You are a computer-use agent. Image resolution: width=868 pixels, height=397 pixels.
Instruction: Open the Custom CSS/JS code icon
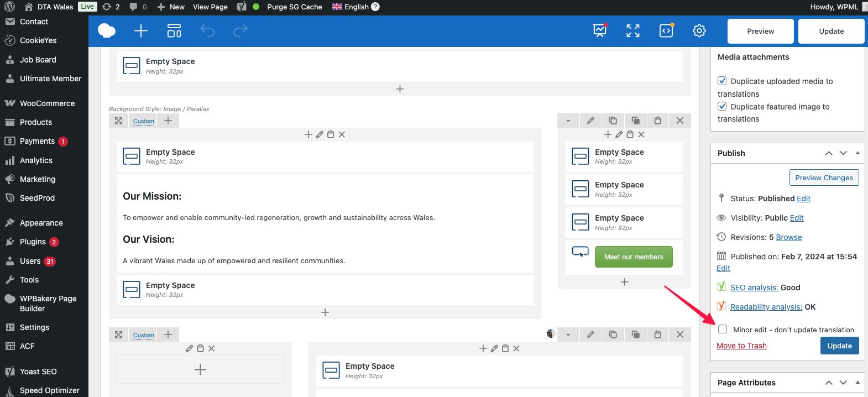[666, 31]
